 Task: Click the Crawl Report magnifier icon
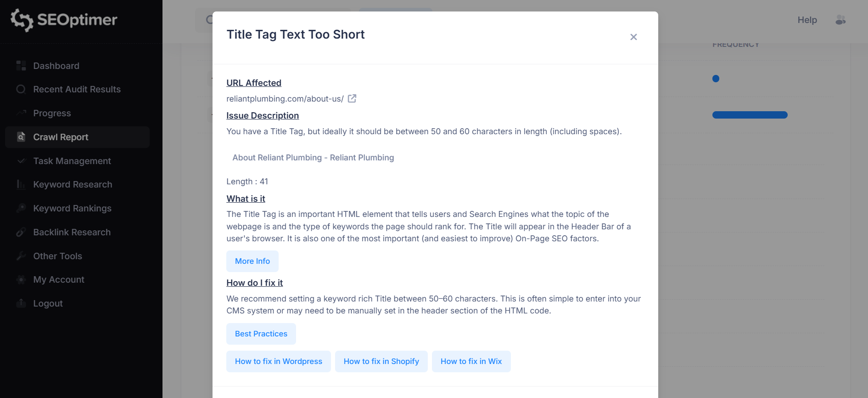[x=21, y=137]
